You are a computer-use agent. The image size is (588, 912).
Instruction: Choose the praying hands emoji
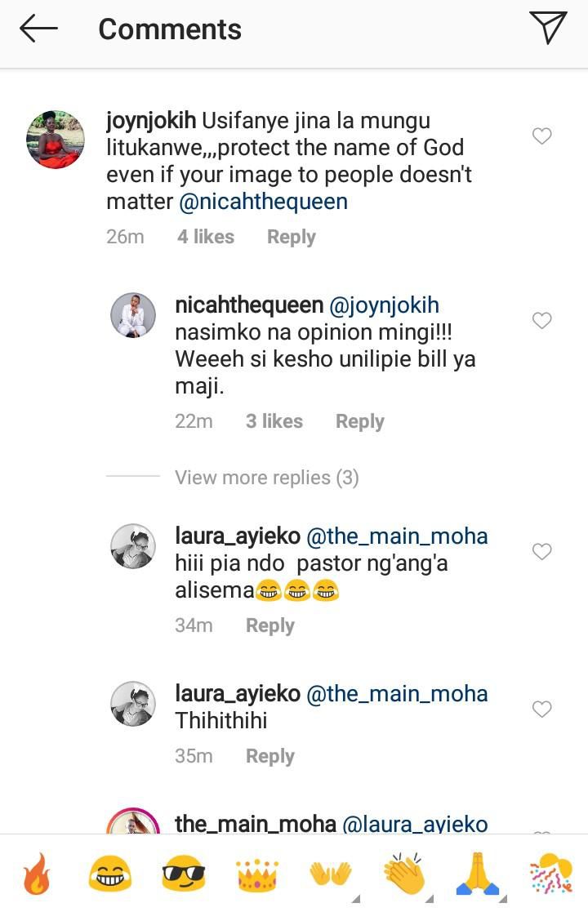pos(478,872)
